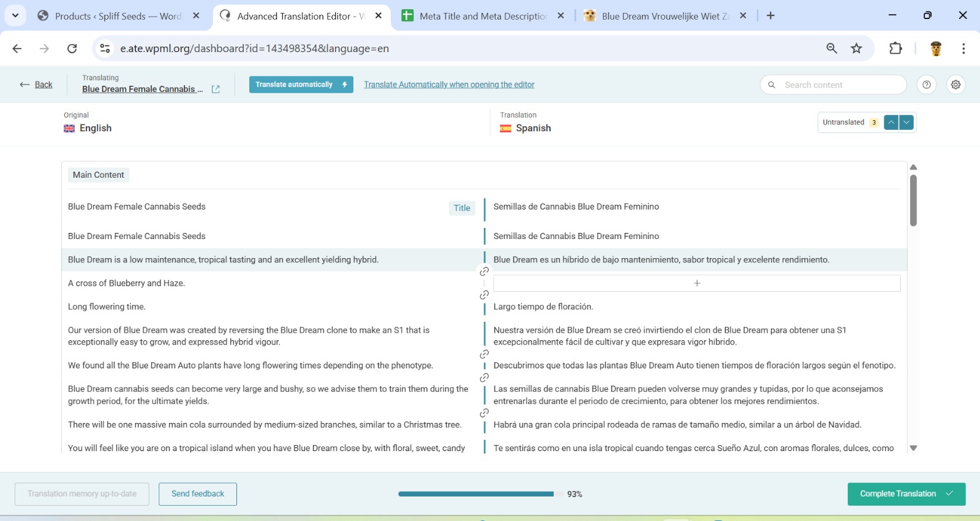Select the Blue Dream low maintenance English sentence
This screenshot has height=521, width=980.
pyautogui.click(x=223, y=260)
